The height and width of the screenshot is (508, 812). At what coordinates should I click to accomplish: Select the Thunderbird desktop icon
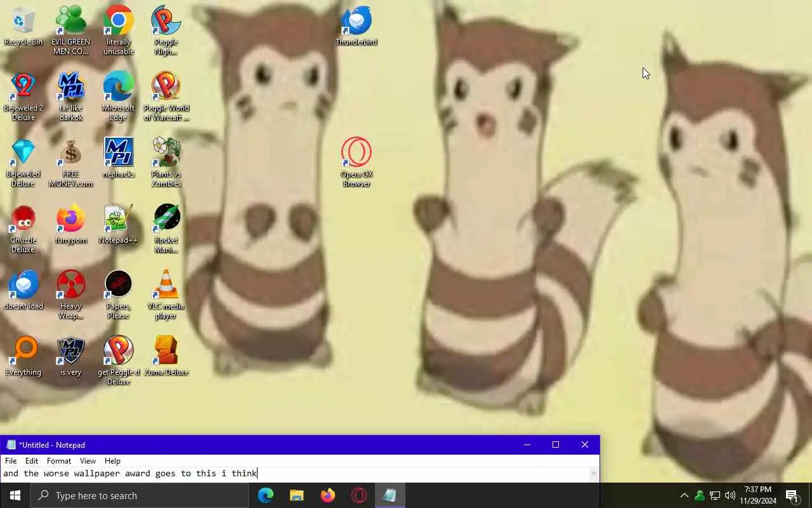point(357,27)
